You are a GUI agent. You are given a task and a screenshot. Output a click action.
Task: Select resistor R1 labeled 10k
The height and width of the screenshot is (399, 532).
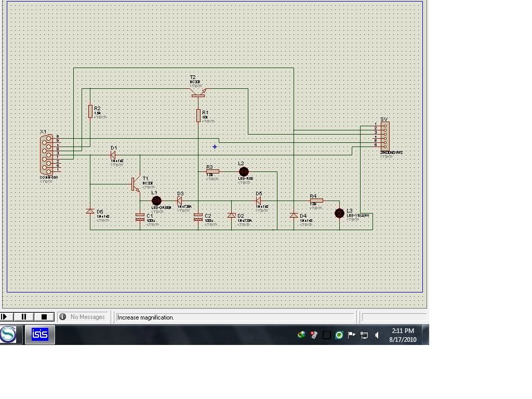pos(197,114)
